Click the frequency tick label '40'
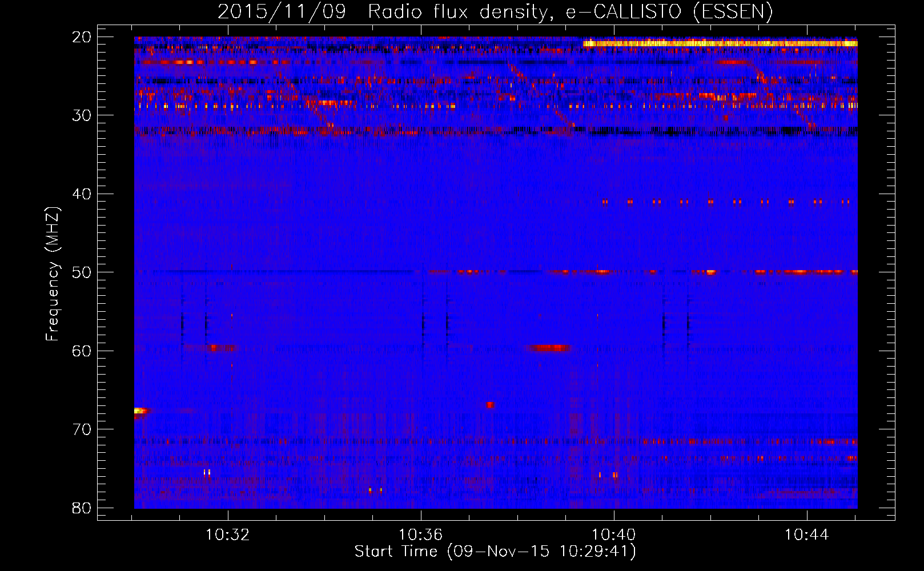924x571 pixels. tap(82, 194)
